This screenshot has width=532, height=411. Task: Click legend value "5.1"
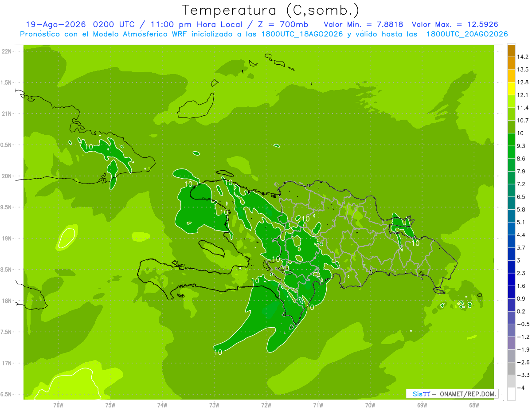point(521,222)
